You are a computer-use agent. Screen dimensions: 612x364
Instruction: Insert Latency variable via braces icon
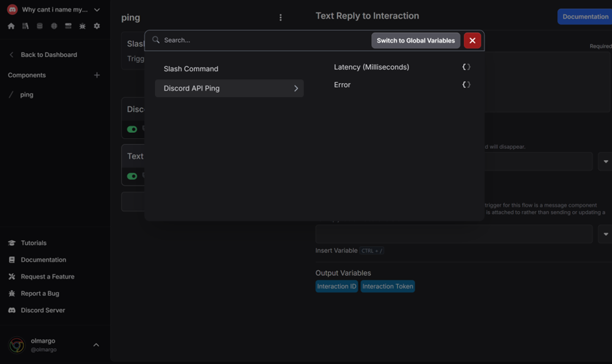(x=466, y=67)
